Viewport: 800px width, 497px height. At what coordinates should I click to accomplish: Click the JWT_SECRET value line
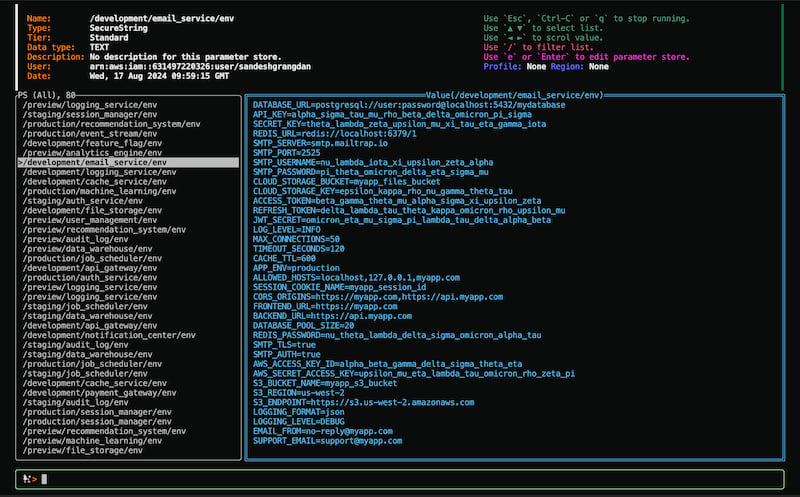coord(402,220)
